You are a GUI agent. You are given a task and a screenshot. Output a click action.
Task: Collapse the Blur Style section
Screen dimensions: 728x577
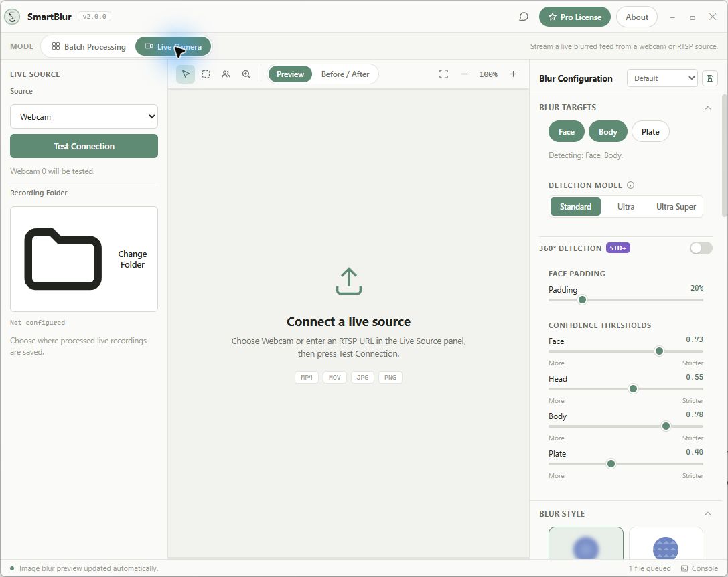tap(707, 513)
